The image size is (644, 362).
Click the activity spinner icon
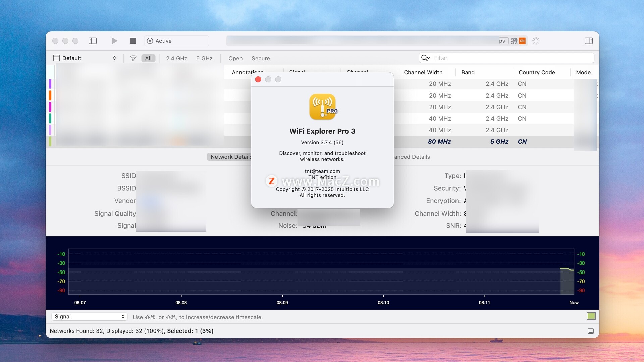[536, 41]
